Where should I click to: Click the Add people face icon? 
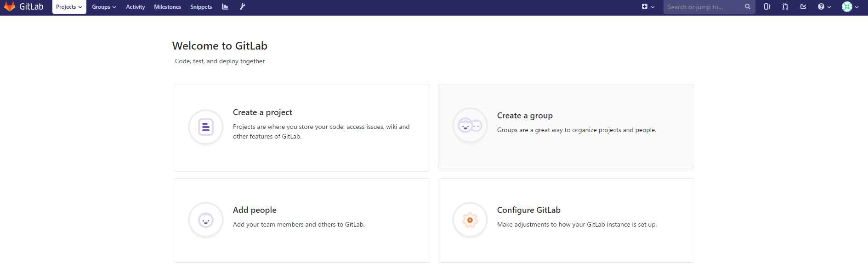[x=206, y=220]
